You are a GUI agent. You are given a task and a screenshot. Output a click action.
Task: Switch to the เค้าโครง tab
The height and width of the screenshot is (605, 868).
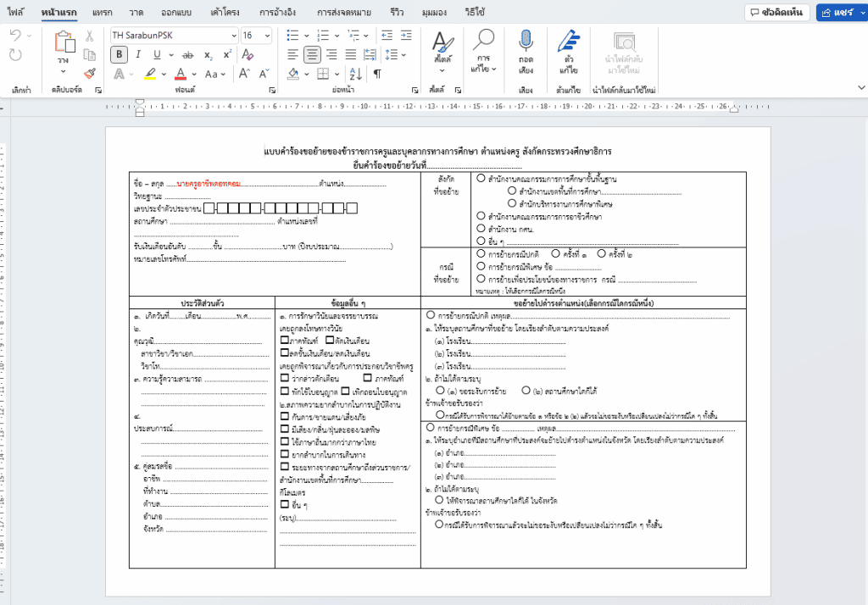click(225, 12)
